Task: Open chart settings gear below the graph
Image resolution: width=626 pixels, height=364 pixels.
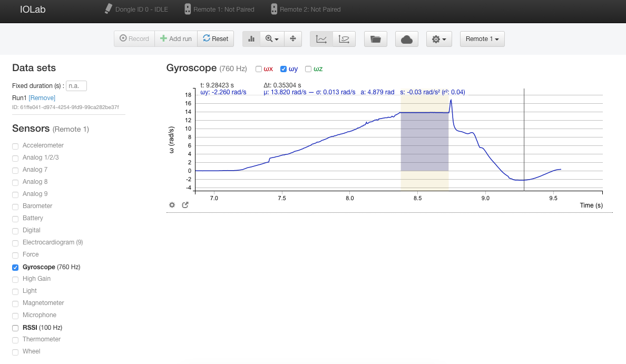Action: (x=172, y=205)
